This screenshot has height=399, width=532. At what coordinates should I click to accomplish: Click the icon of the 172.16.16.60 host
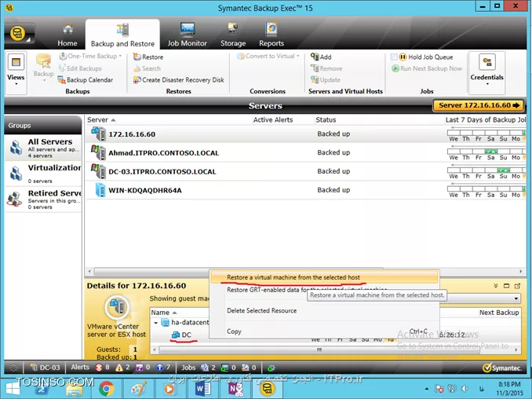(x=99, y=134)
